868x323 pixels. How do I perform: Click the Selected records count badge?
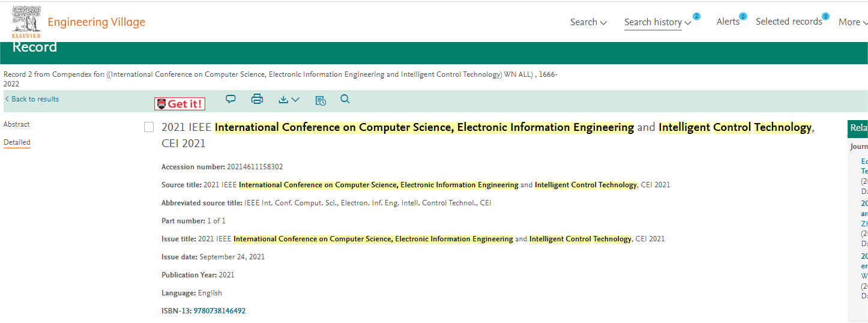825,16
